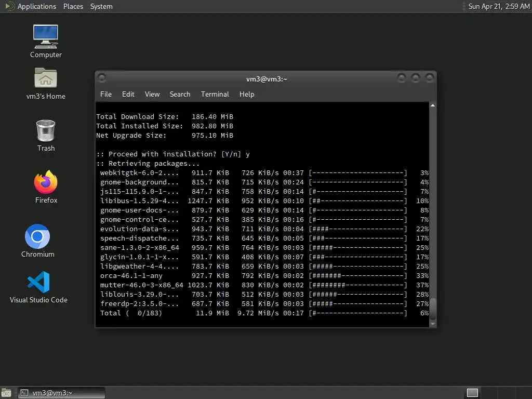Screen dimensions: 532x399
Task: Click the terminal scrollbar up arrow
Action: click(x=433, y=106)
